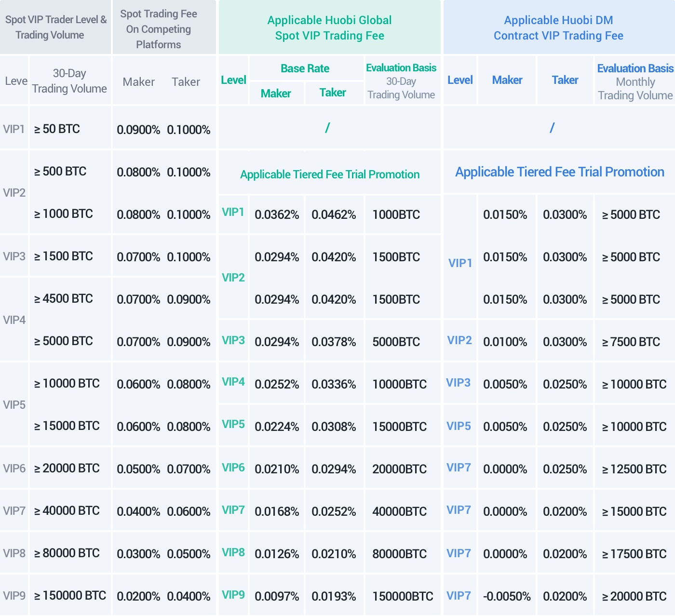Click the Spot Trading Fee On Competing Platforms header

pyautogui.click(x=159, y=29)
